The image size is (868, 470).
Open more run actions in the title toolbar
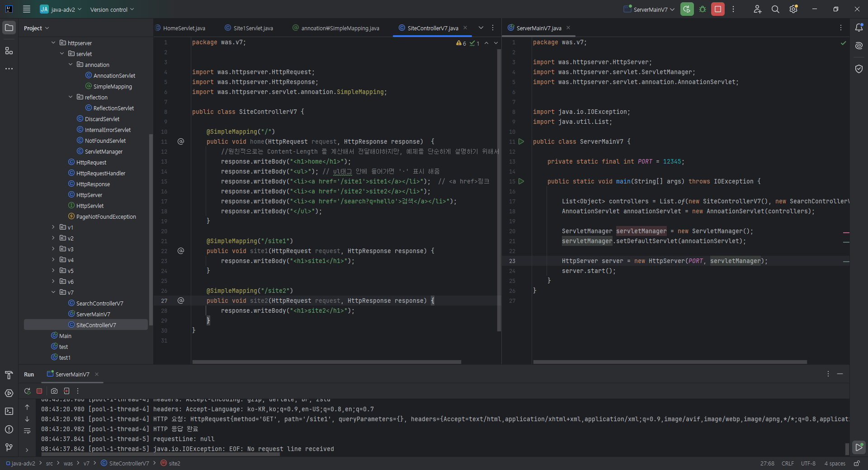click(733, 9)
